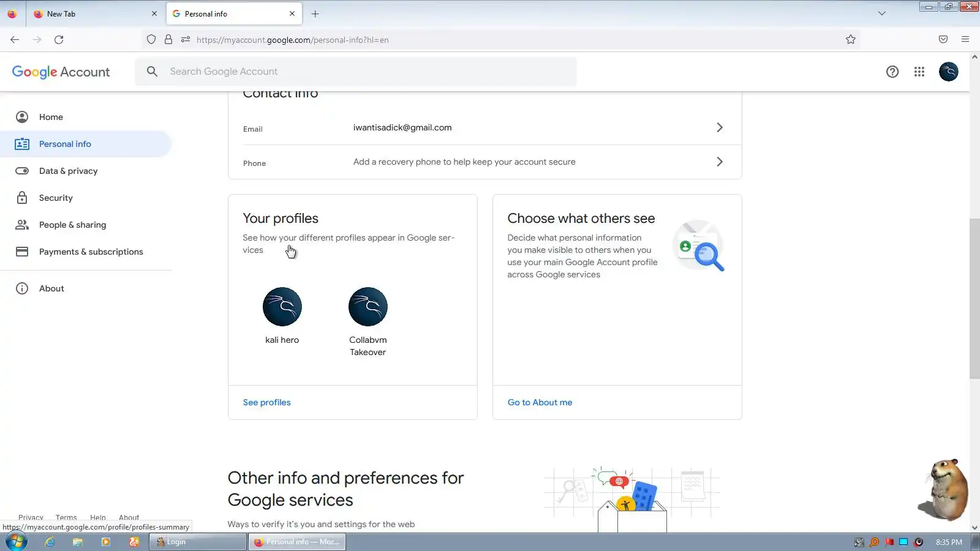Open the Terms footer link
980x551 pixels.
point(66,518)
